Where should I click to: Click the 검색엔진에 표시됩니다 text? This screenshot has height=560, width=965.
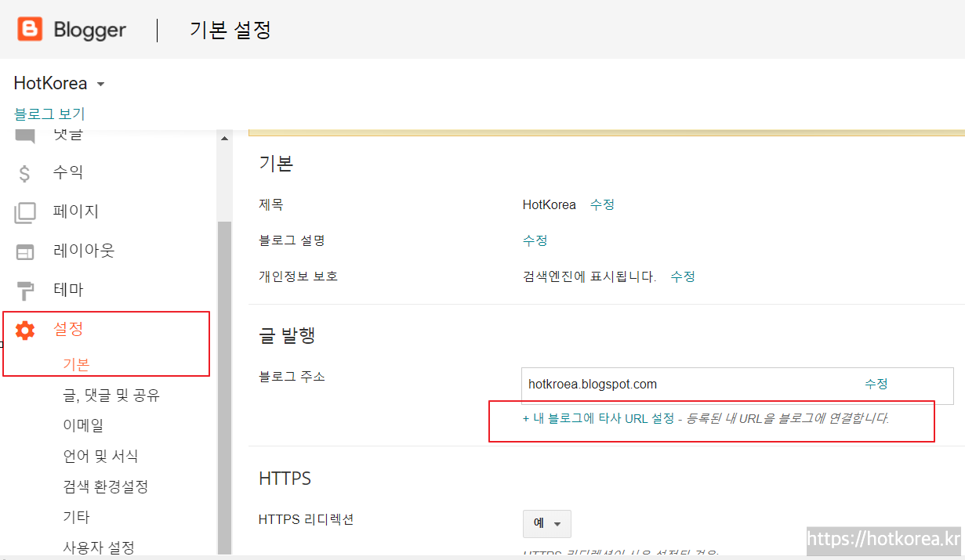point(590,276)
